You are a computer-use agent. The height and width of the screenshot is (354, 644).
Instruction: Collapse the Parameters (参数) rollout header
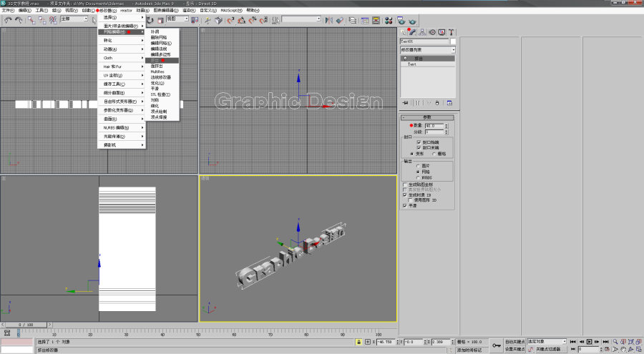(x=427, y=117)
